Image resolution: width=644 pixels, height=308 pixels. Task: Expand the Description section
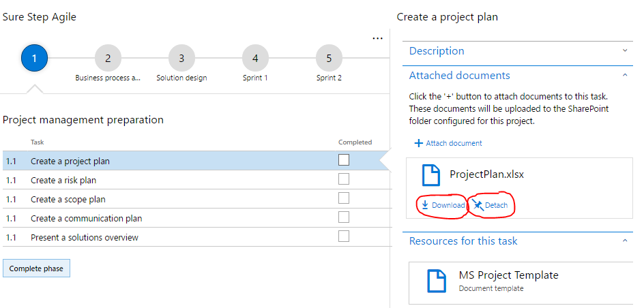click(625, 51)
